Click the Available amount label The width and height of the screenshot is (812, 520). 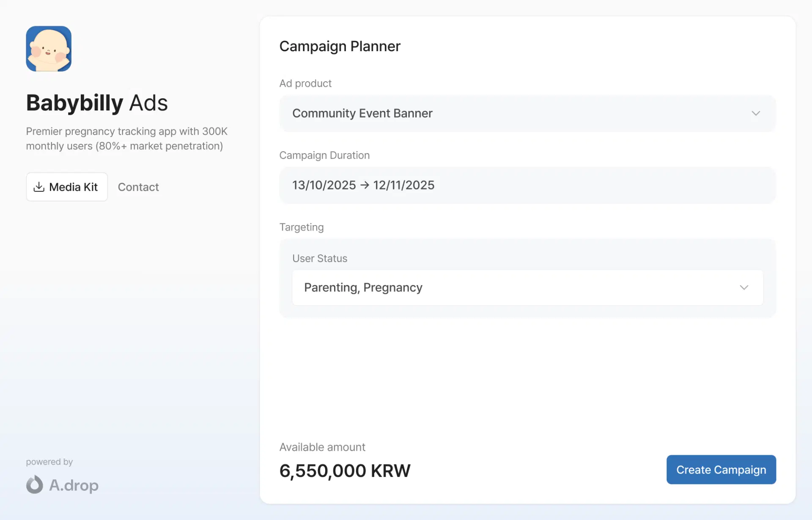click(x=322, y=447)
